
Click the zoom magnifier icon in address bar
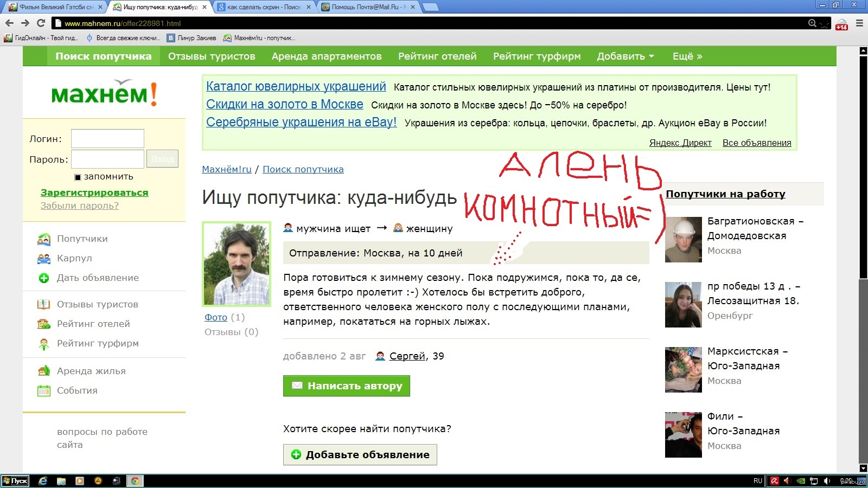tap(812, 23)
